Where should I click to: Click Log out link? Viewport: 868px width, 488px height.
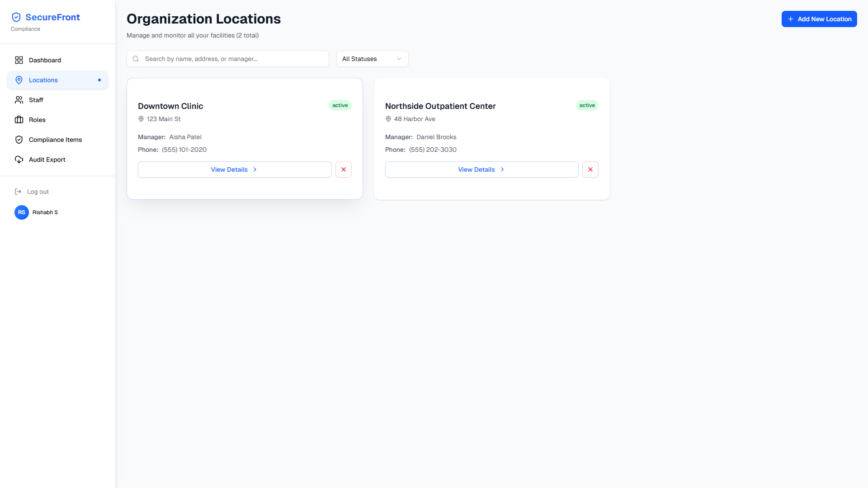click(x=38, y=192)
